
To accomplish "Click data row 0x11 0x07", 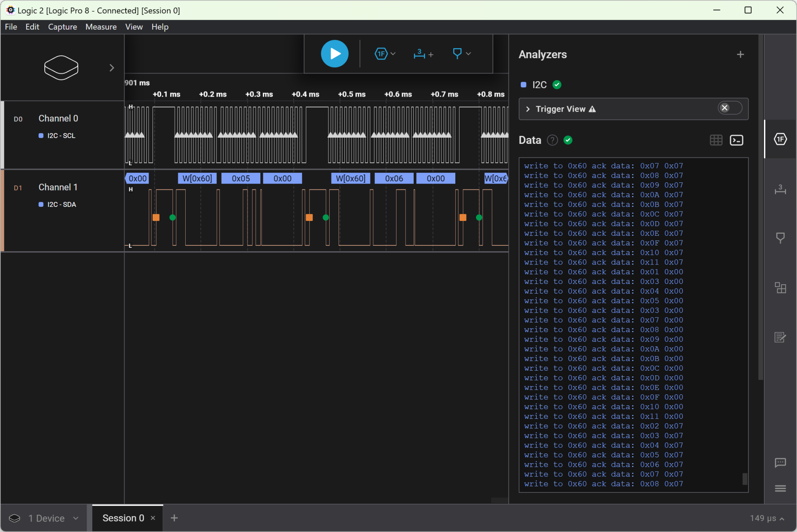I will click(x=604, y=262).
